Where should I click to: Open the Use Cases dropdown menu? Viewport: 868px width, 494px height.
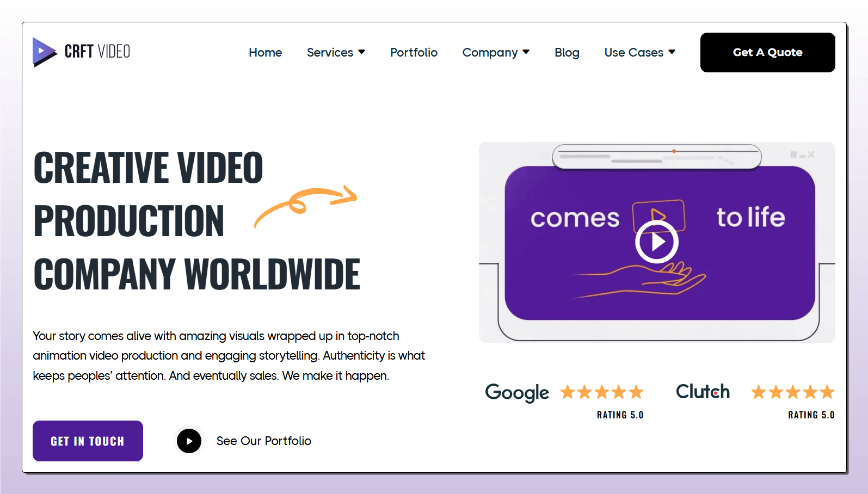(639, 52)
